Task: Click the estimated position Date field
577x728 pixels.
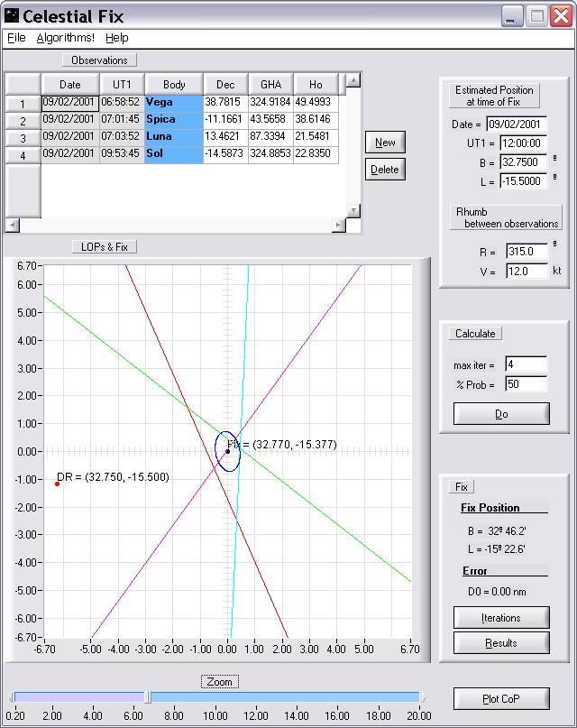Action: (517, 124)
